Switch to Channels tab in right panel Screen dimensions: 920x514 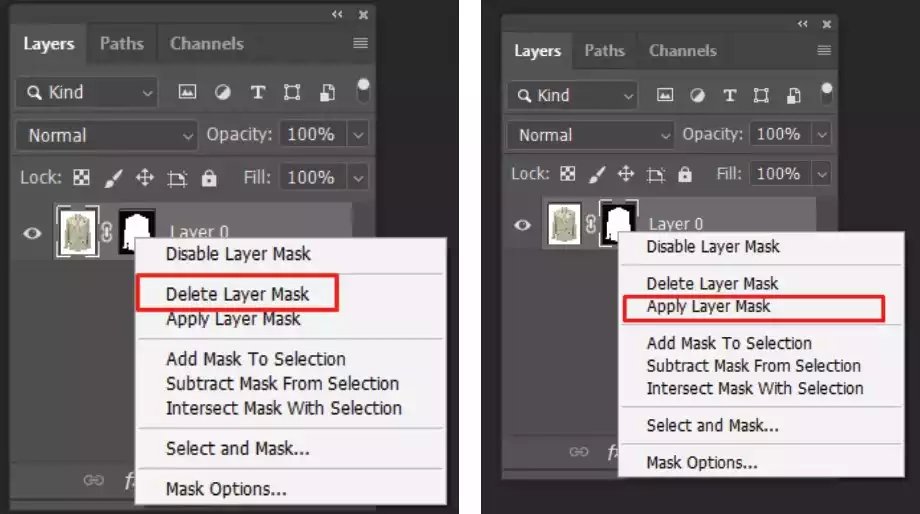[x=682, y=50]
